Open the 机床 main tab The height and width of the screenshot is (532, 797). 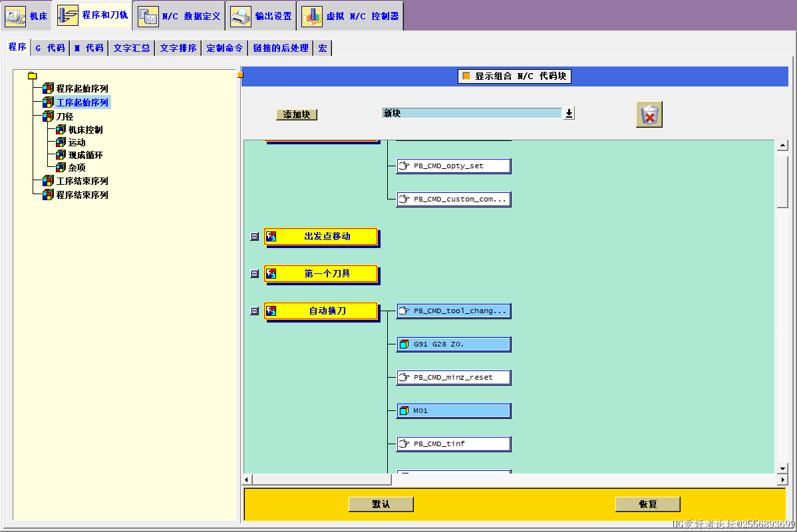click(x=27, y=16)
